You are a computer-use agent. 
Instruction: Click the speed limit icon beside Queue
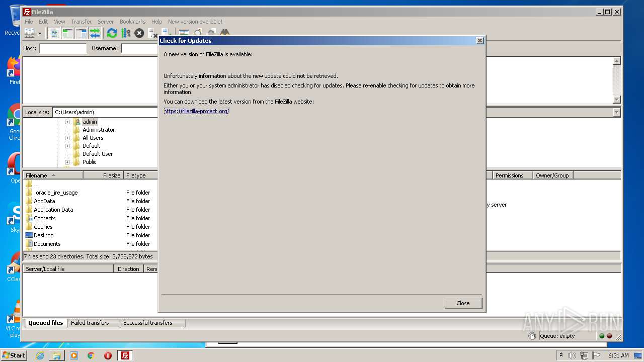(532, 336)
